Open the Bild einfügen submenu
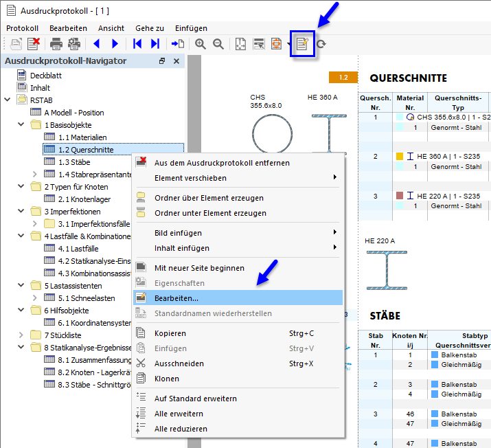The image size is (491, 448). tap(238, 233)
